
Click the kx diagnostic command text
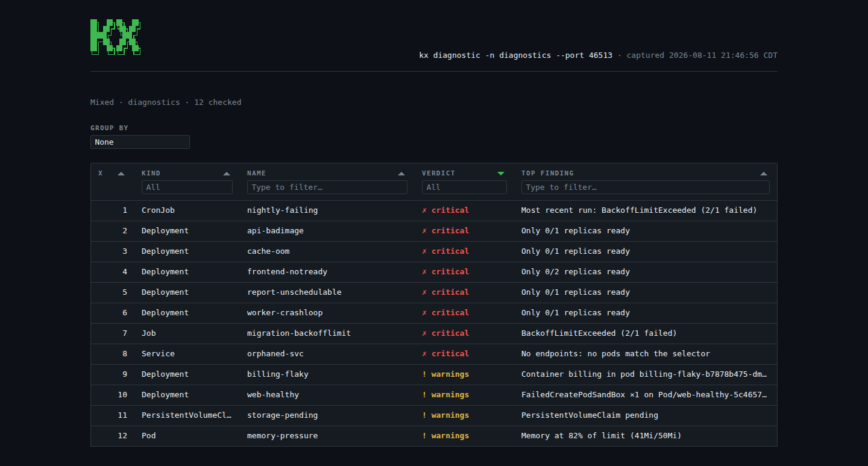(516, 55)
